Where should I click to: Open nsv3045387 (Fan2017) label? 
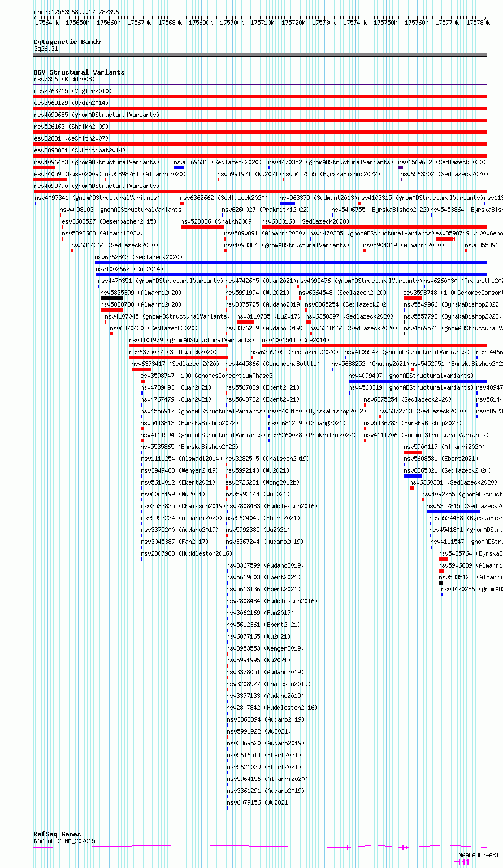pos(175,542)
